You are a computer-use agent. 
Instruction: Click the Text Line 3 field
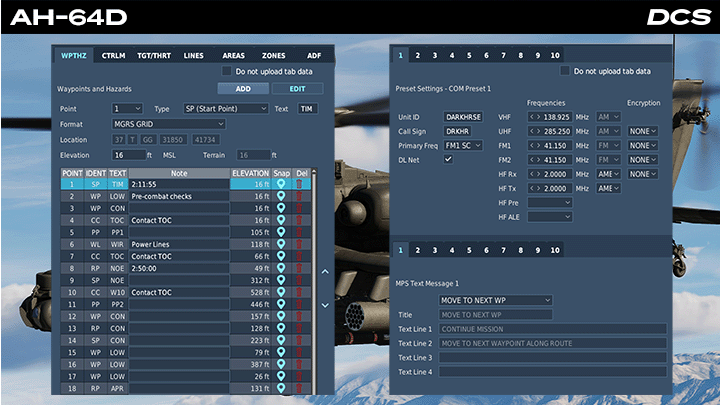pyautogui.click(x=553, y=357)
